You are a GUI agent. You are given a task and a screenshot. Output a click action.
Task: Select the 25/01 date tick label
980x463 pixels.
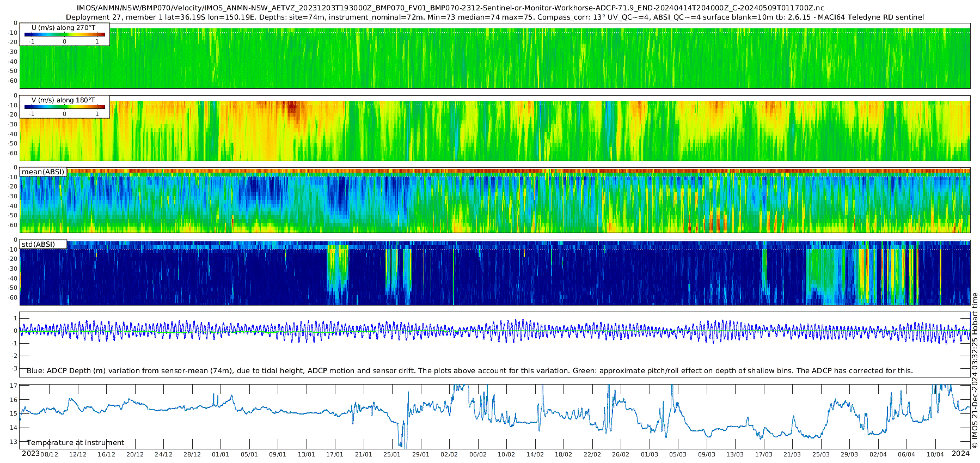click(392, 454)
